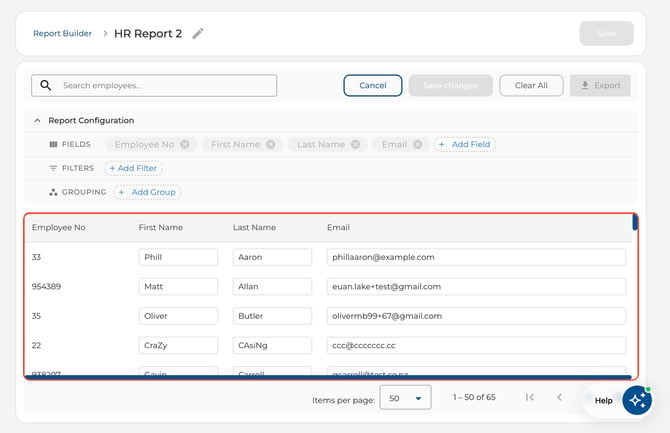The width and height of the screenshot is (670, 433).
Task: Click the greyed-out Save changes button
Action: [451, 85]
